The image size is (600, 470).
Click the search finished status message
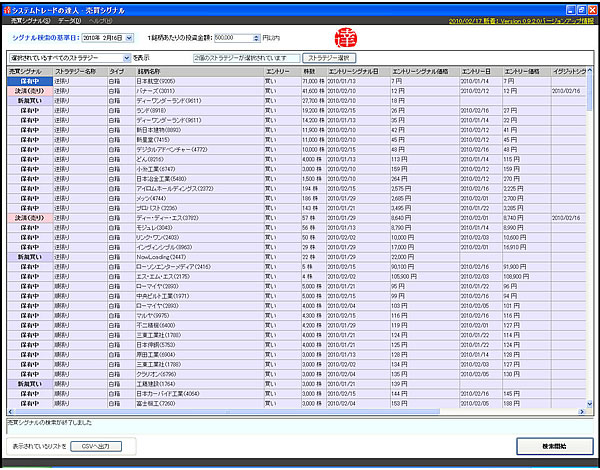coord(50,423)
